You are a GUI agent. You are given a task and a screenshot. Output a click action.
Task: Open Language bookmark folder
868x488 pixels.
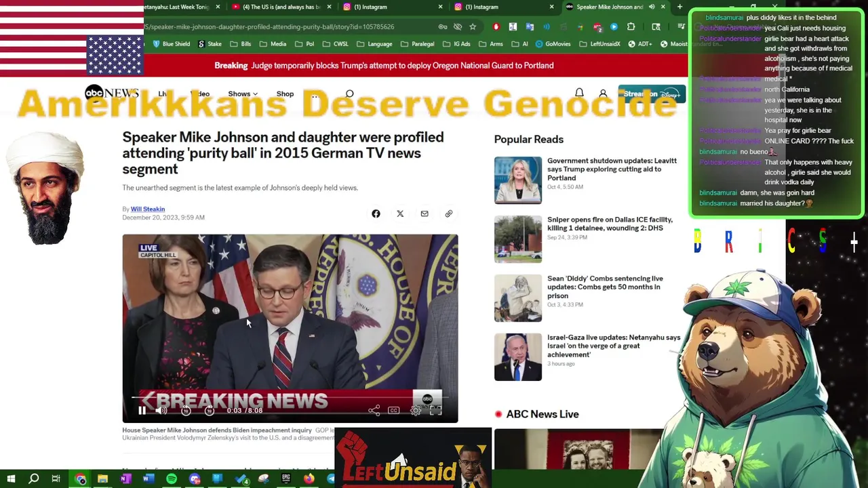(374, 44)
